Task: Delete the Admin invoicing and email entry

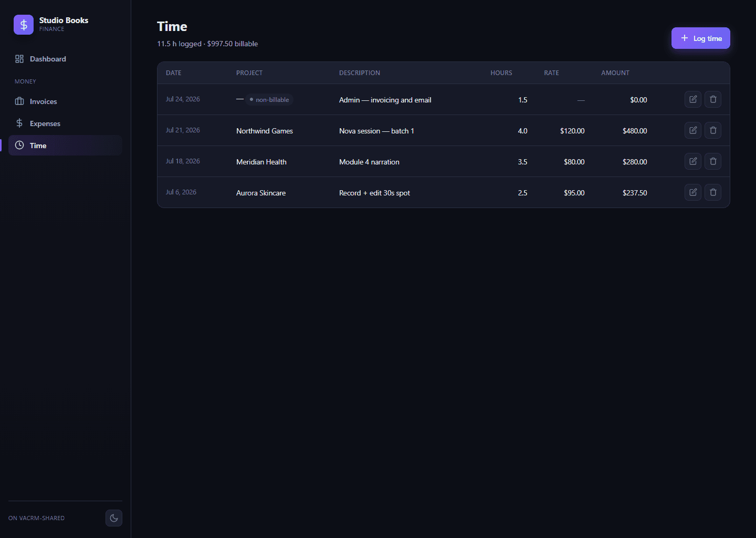Action: (713, 99)
